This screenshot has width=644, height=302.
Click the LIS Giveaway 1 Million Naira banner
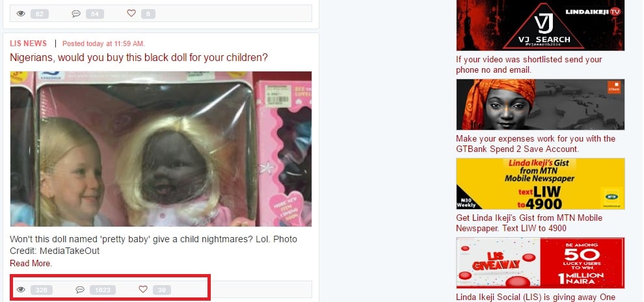click(x=540, y=262)
